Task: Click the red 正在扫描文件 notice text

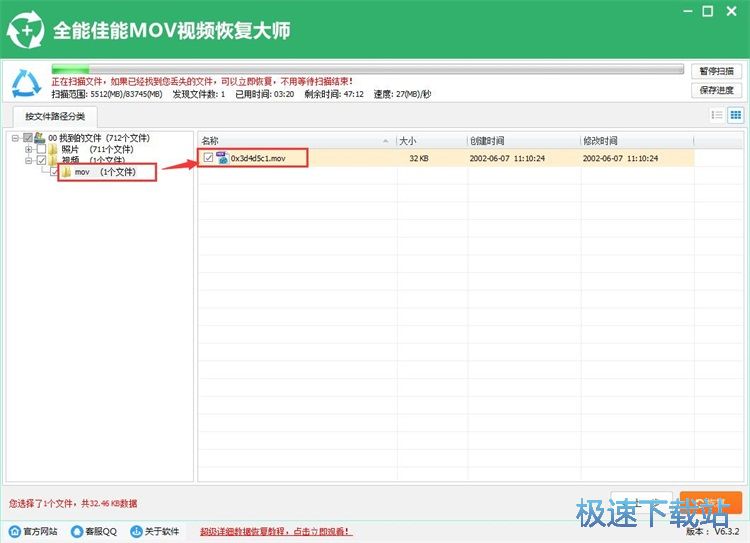Action: tap(202, 81)
